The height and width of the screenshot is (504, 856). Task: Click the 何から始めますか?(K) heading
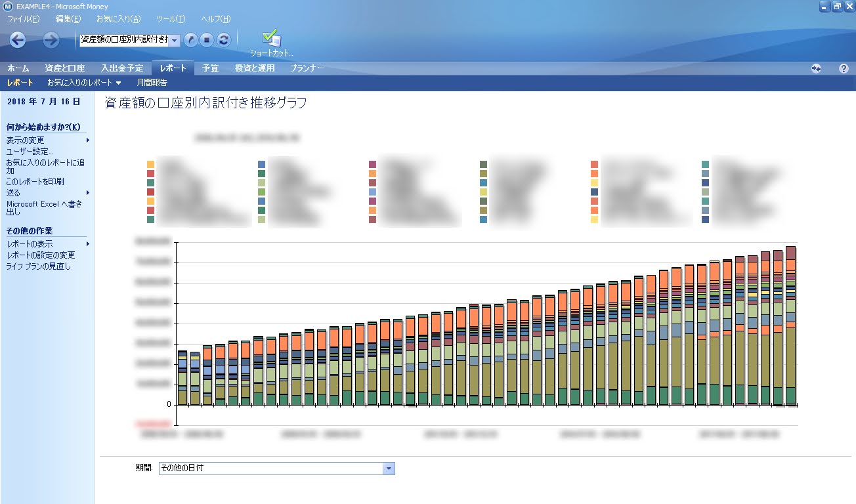tap(43, 127)
